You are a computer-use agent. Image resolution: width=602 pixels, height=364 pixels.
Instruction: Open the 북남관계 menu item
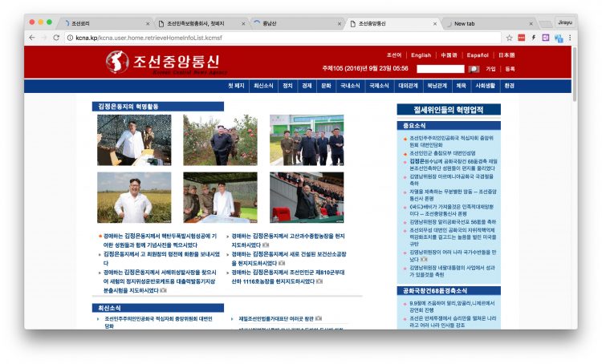click(437, 86)
